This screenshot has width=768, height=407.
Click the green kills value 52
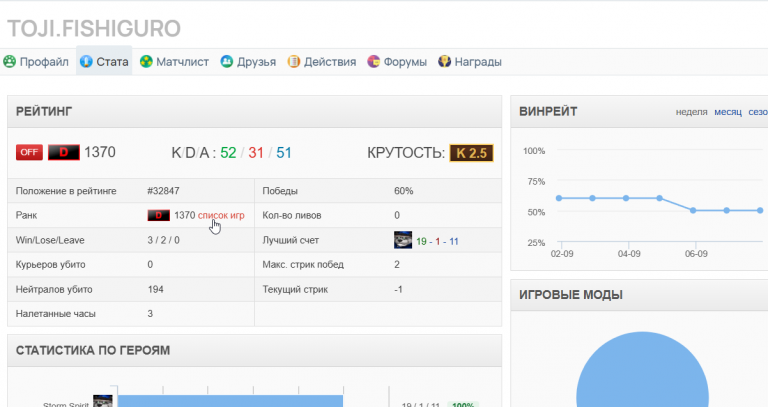pyautogui.click(x=228, y=153)
